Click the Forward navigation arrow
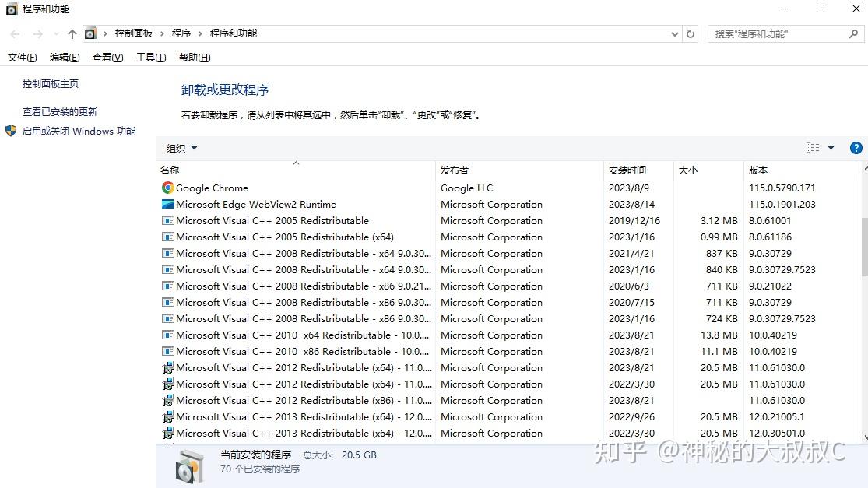This screenshot has width=868, height=488. click(37, 33)
